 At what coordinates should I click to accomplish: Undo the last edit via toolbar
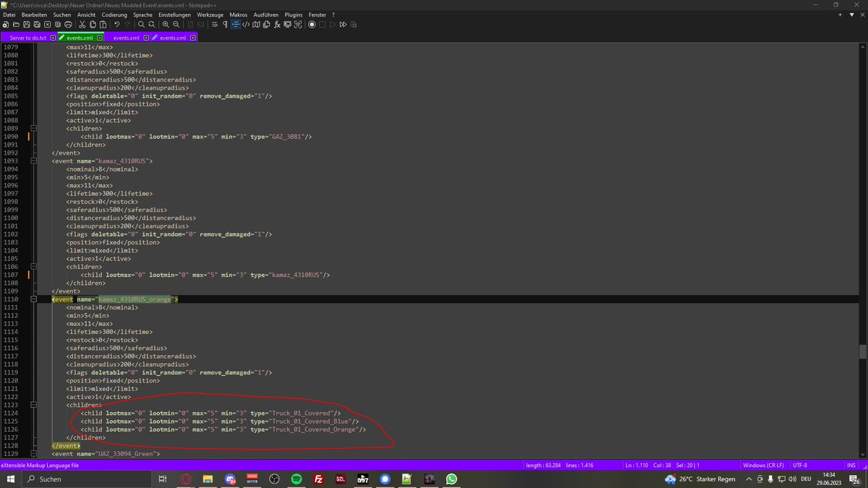point(117,25)
